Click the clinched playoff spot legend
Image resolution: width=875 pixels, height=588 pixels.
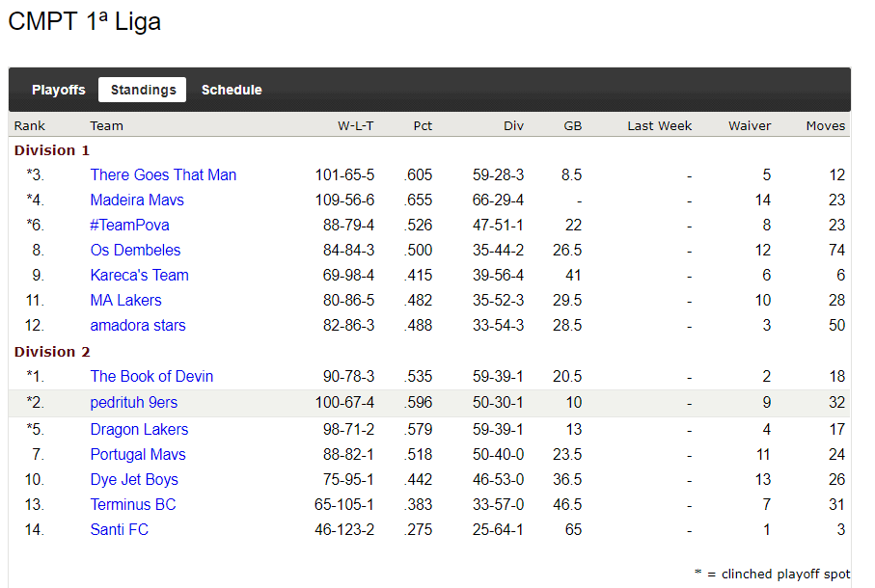point(773,575)
